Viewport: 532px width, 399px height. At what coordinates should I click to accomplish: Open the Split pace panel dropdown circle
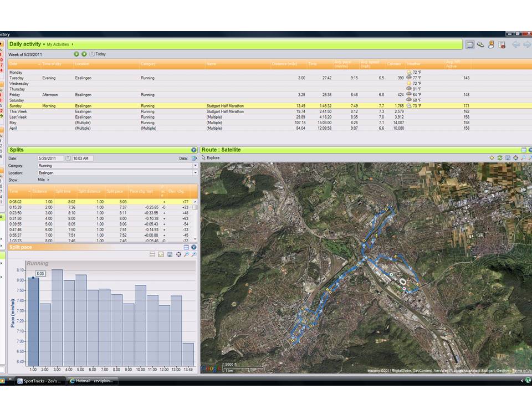pos(194,247)
